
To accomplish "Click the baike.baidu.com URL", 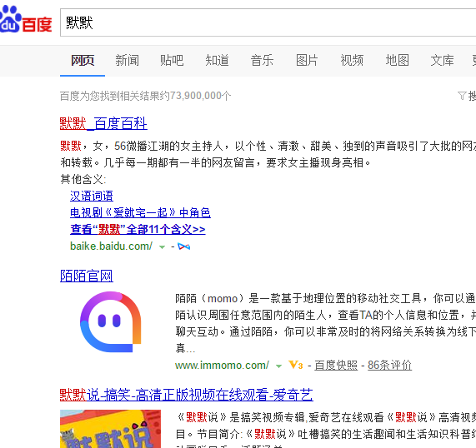I will pos(111,246).
